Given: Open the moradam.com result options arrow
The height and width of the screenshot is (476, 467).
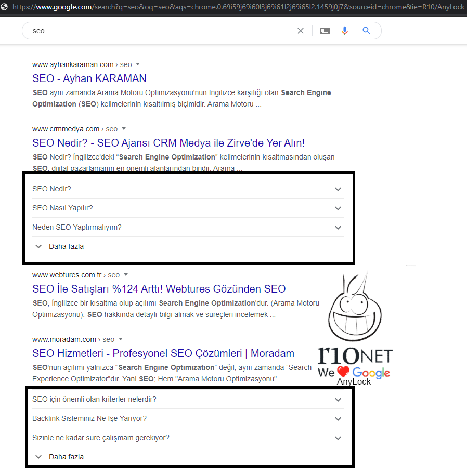Looking at the screenshot, I should [x=121, y=339].
